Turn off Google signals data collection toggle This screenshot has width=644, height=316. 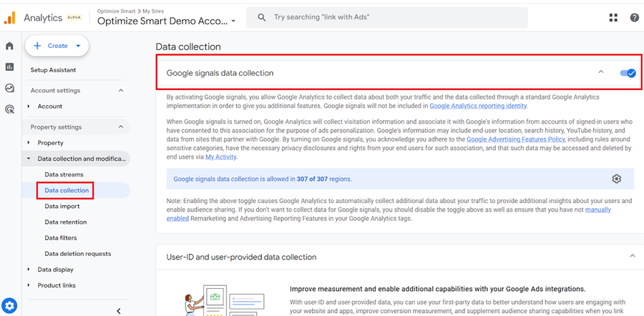(628, 73)
